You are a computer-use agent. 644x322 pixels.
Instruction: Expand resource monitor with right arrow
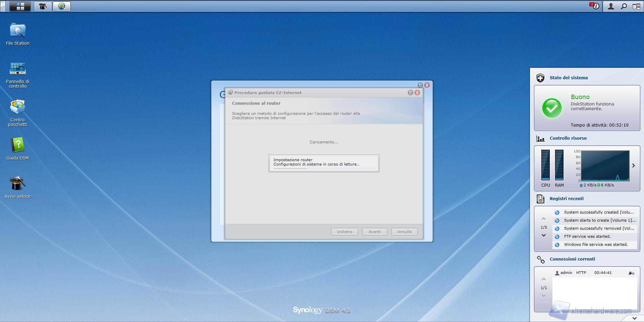633,166
